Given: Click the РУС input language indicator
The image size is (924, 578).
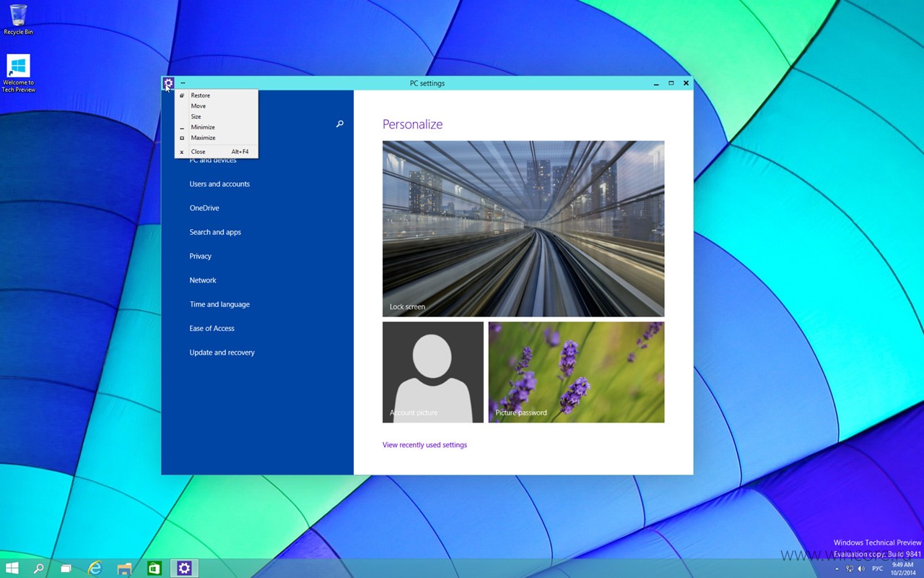Looking at the screenshot, I should pyautogui.click(x=878, y=569).
